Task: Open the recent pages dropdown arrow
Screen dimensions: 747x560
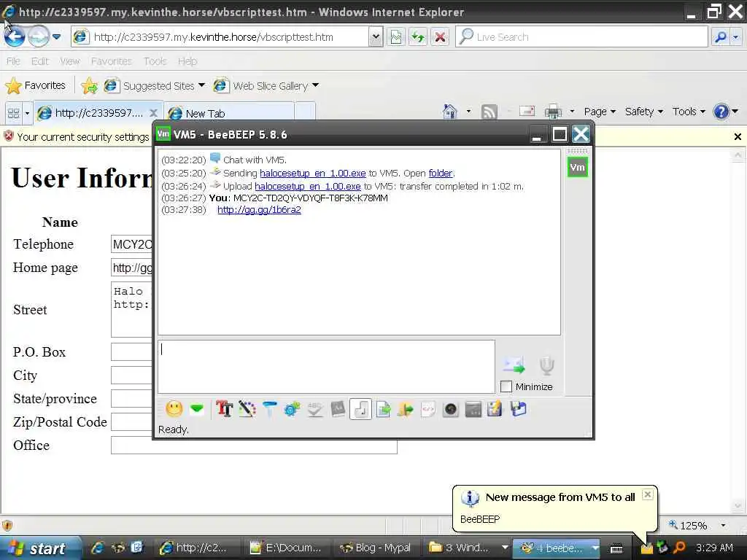Action: pos(56,36)
